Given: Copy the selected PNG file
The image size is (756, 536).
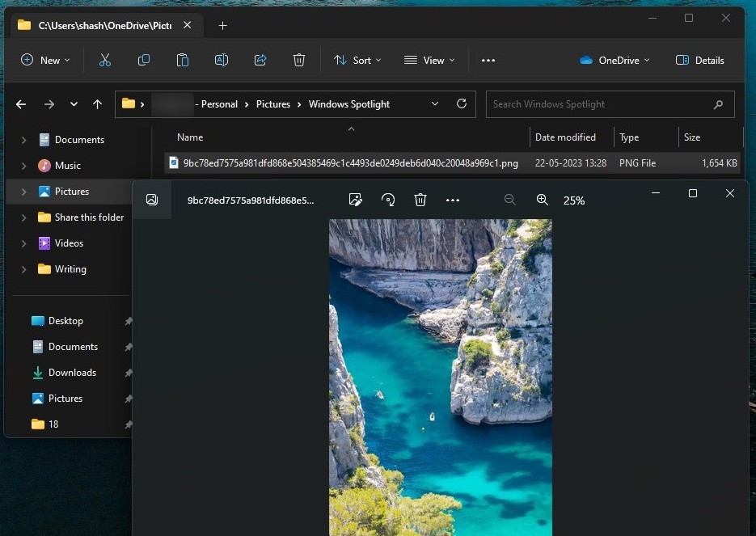Looking at the screenshot, I should pyautogui.click(x=144, y=60).
